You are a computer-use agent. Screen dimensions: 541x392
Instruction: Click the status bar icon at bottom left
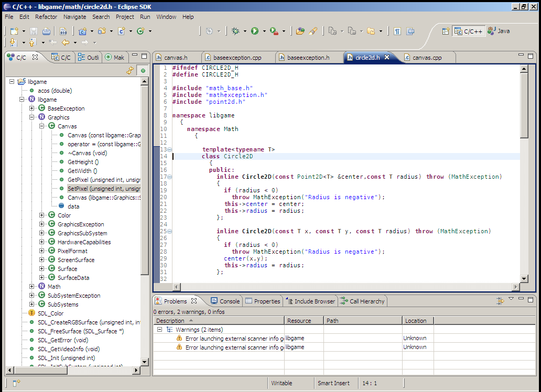click(x=17, y=383)
